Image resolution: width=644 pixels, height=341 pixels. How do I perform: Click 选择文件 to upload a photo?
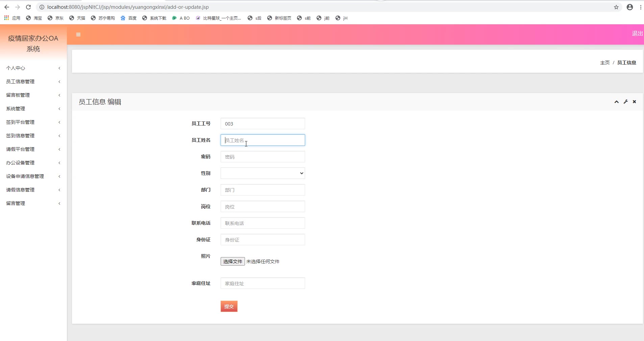(x=233, y=262)
